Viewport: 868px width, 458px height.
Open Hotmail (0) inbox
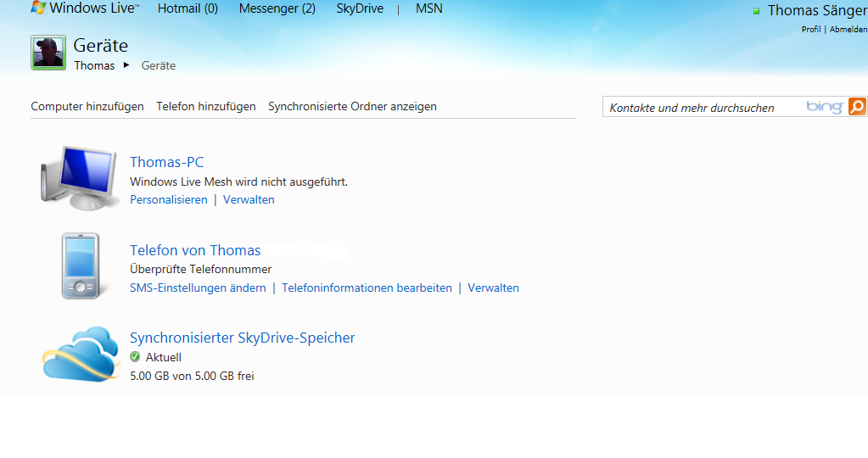tap(188, 8)
